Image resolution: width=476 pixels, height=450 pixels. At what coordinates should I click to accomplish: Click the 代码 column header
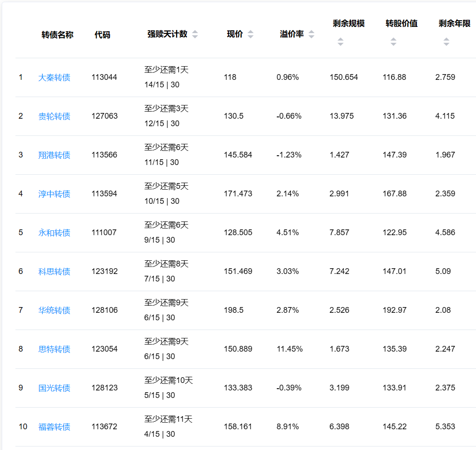click(x=102, y=35)
